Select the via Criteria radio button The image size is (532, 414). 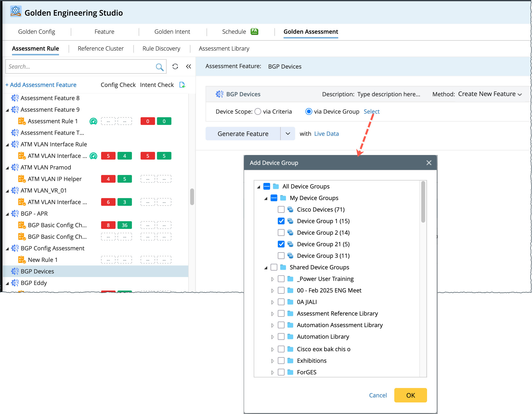pos(258,111)
